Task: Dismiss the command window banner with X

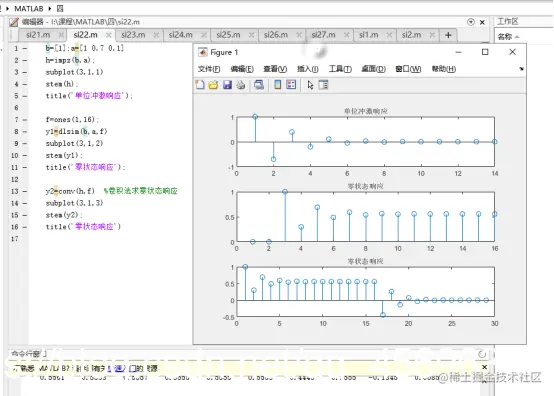Action: click(485, 367)
